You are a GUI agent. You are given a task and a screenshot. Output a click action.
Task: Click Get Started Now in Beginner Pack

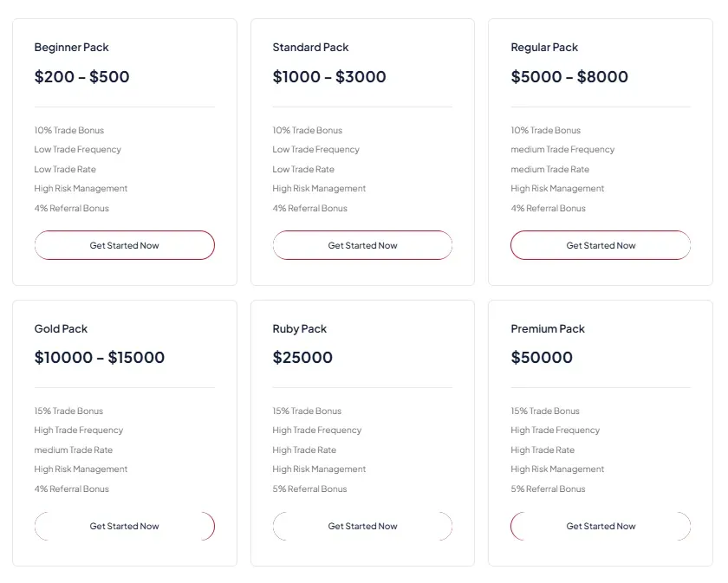(124, 245)
